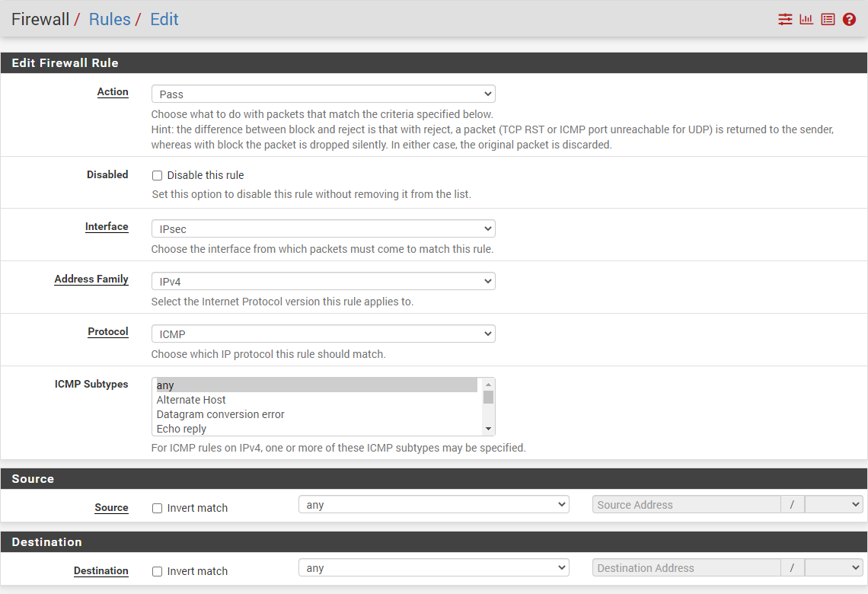The width and height of the screenshot is (868, 594).
Task: Select Alternate Host in ICMP Subtypes list
Action: click(x=191, y=400)
